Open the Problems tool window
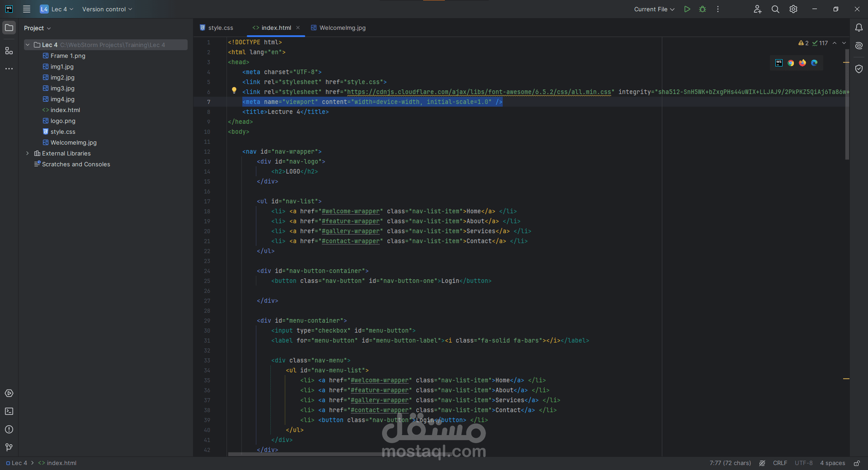 tap(9, 429)
